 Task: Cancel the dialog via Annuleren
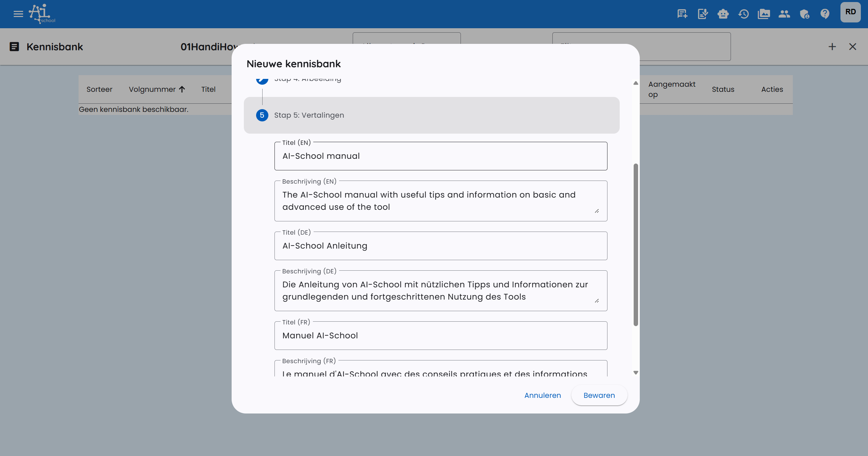[542, 395]
